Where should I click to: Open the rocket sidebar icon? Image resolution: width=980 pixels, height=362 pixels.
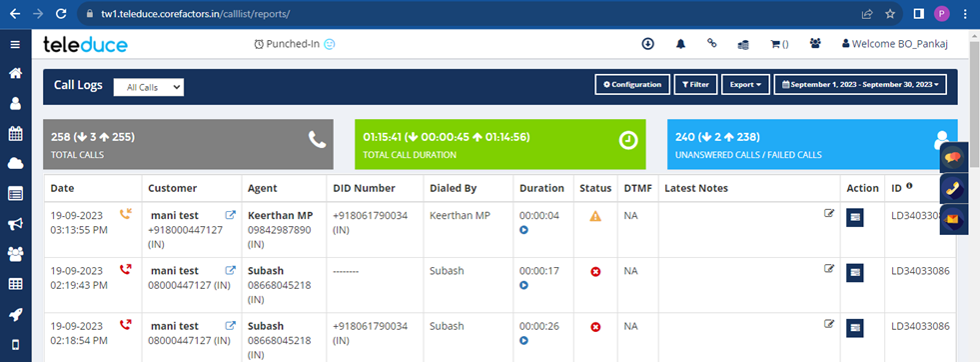point(15,314)
